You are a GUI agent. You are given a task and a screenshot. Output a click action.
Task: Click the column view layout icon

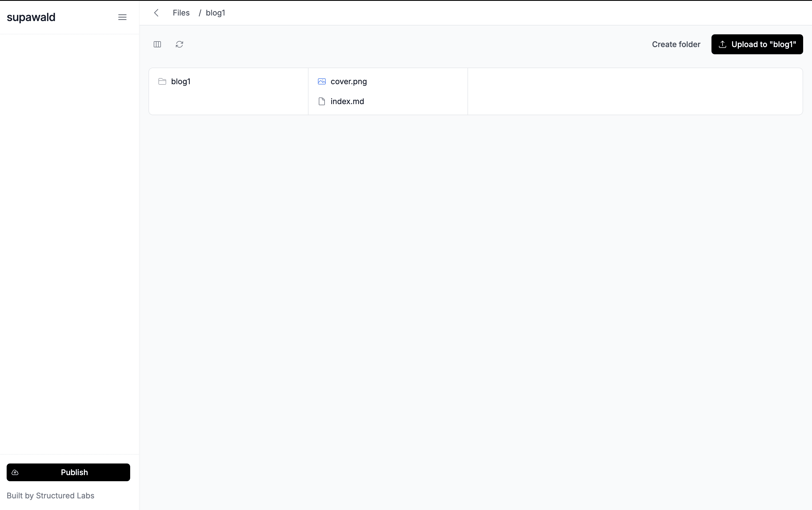[157, 44]
